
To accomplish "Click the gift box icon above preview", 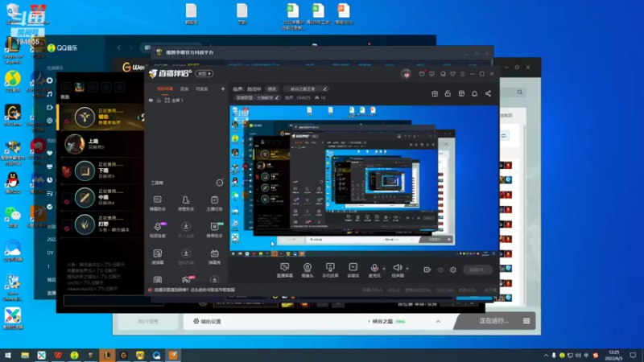I will point(435,93).
